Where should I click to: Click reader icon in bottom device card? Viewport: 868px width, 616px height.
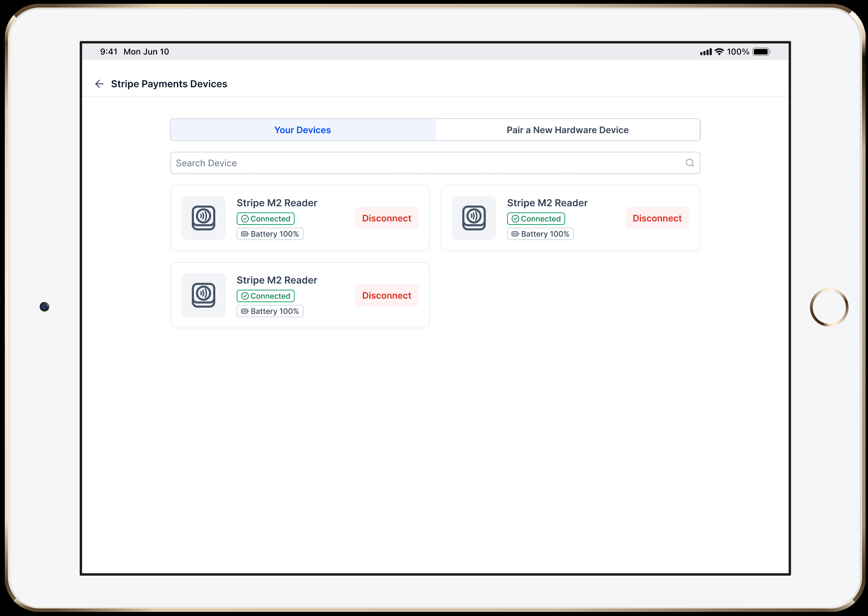pos(203,295)
